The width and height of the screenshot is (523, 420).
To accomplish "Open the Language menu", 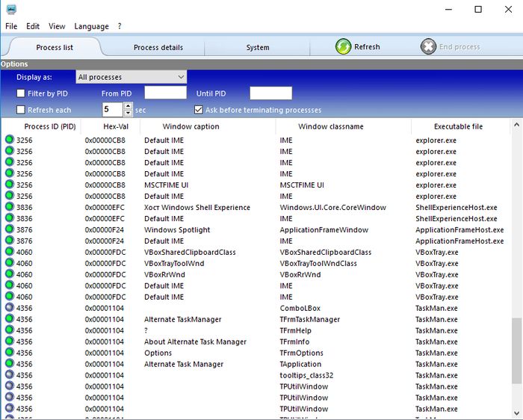I will click(x=91, y=26).
